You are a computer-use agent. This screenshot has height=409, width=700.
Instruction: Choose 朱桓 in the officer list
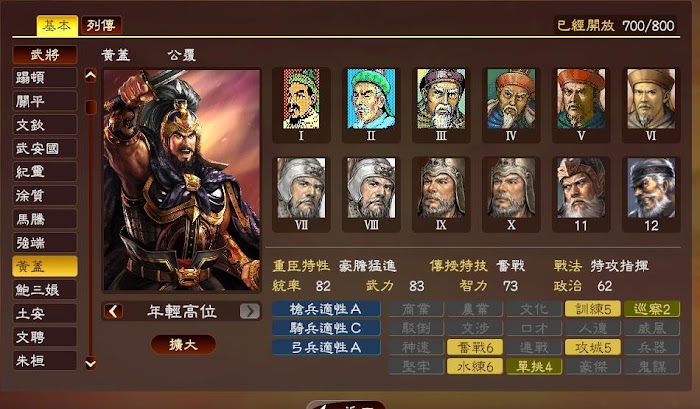pos(45,360)
